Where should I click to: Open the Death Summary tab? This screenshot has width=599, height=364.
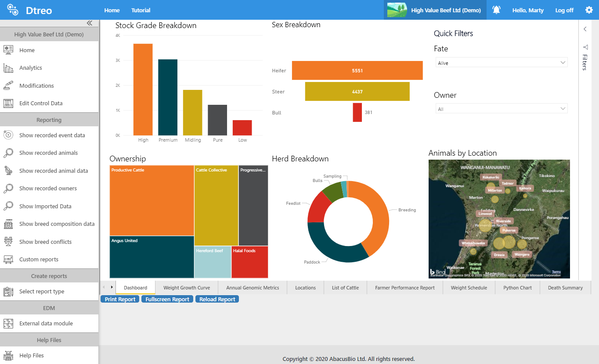click(565, 288)
